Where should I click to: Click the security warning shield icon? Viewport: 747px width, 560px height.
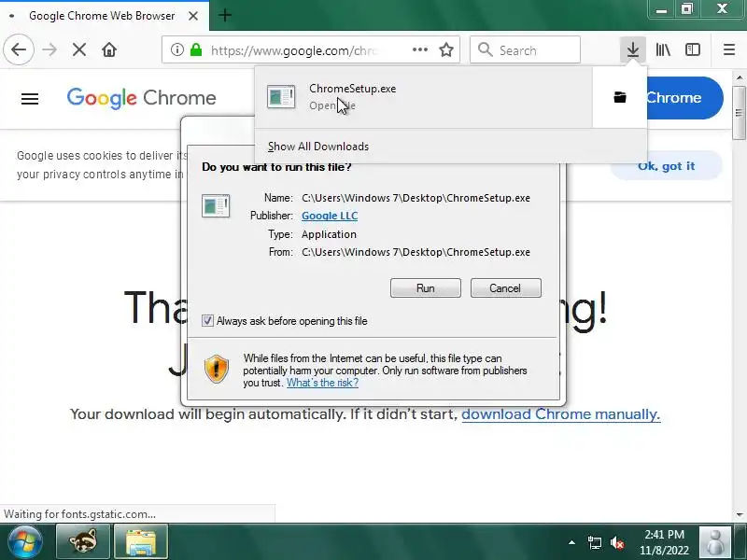217,369
